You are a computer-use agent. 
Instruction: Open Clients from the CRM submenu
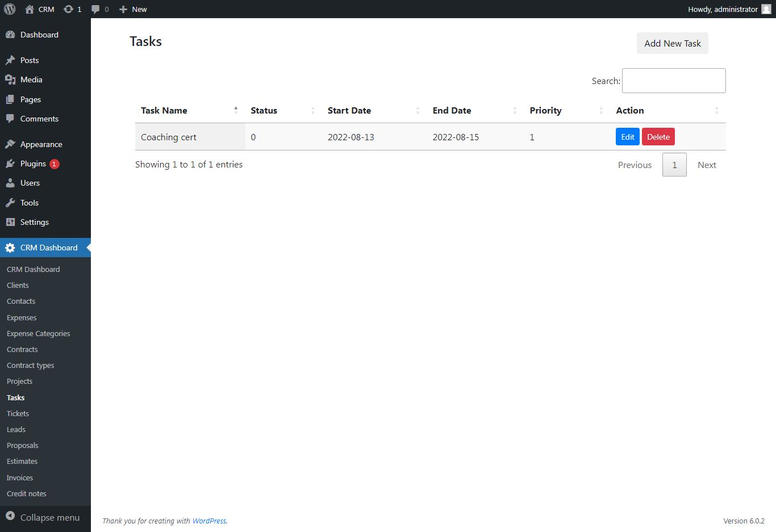click(x=18, y=285)
